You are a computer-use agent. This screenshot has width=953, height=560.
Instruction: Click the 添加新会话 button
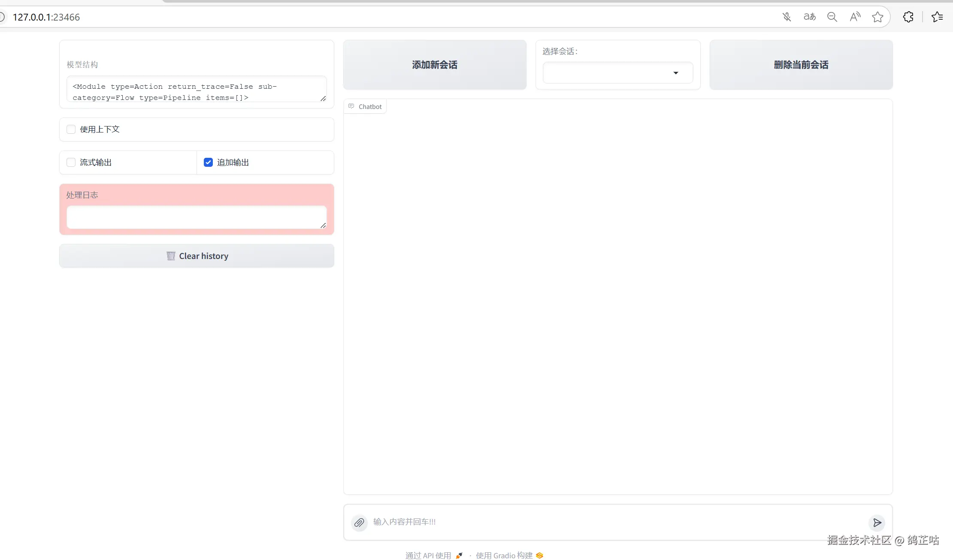[x=435, y=65]
